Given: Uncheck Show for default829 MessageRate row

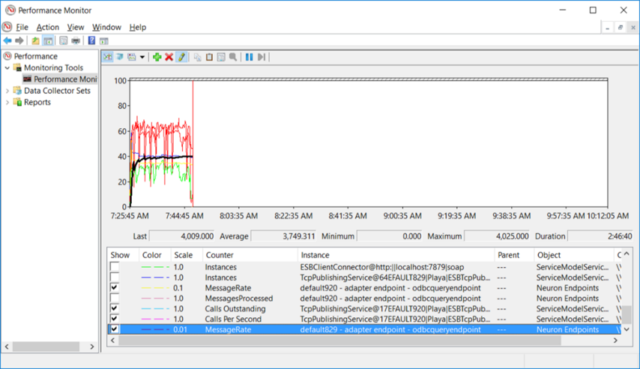Looking at the screenshot, I should coord(115,329).
